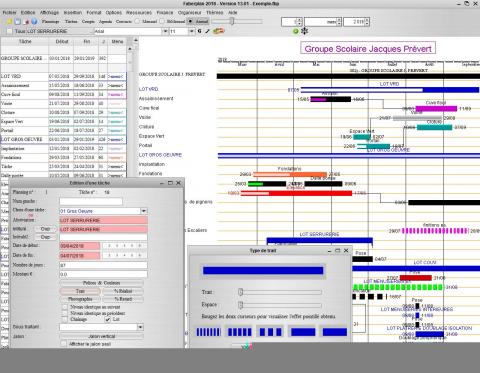Select the fourth solid line pattern thumbnail

[303, 332]
